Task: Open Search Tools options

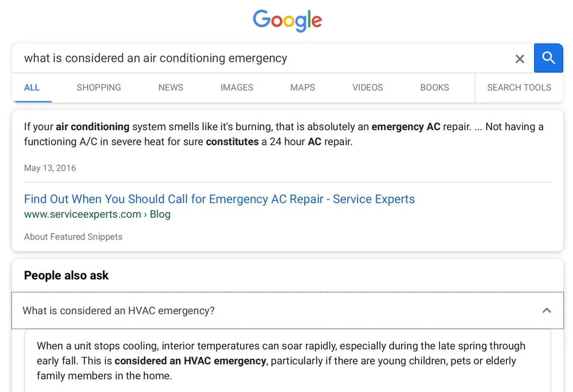Action: 519,88
